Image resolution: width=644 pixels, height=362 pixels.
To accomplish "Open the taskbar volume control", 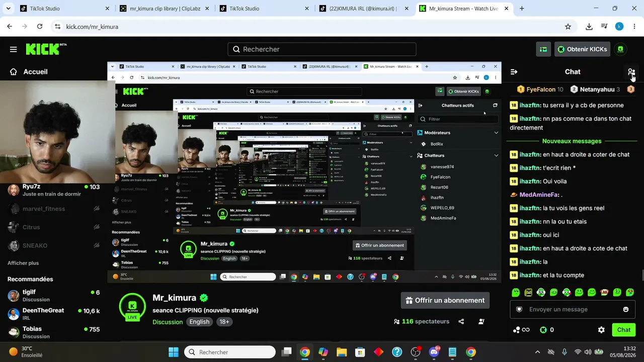I will click(588, 352).
